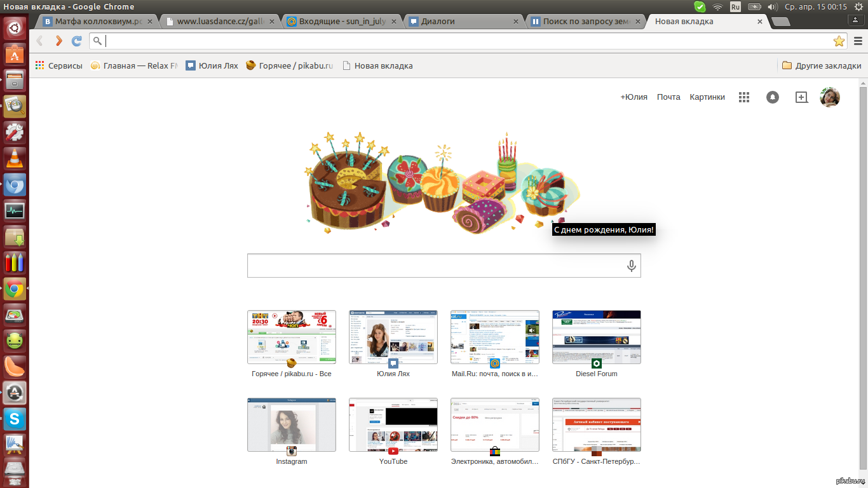Open YouTube thumbnail tile
Screen dimensions: 868x488
[393, 424]
